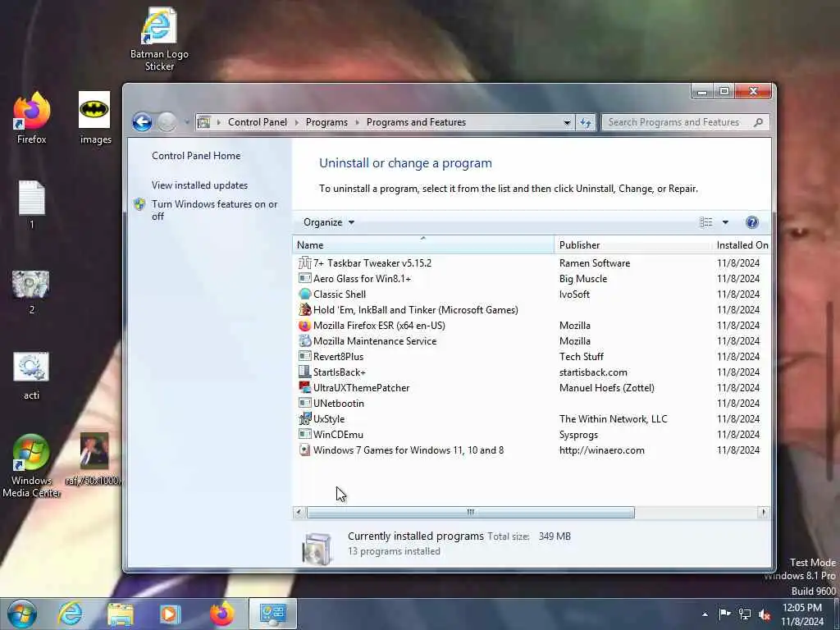840x630 pixels.
Task: Open Turn Windows features on or off
Action: [214, 210]
